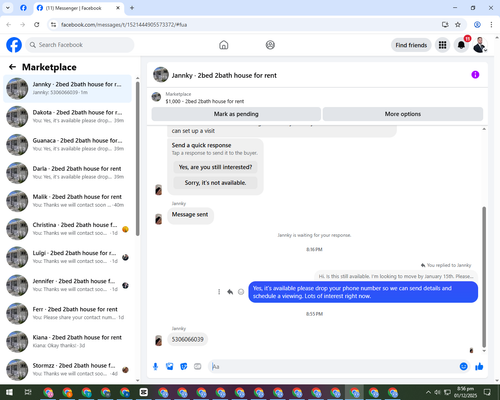Open conversation info purple icon

475,75
